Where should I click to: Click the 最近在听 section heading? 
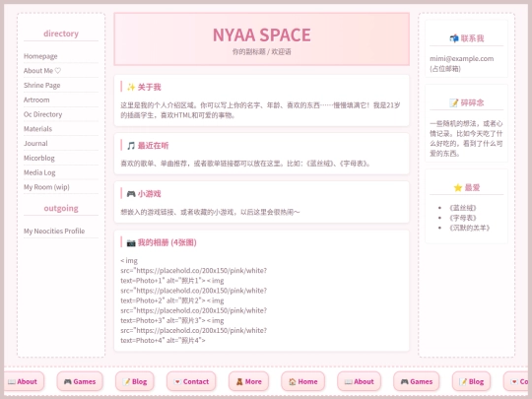(x=153, y=146)
